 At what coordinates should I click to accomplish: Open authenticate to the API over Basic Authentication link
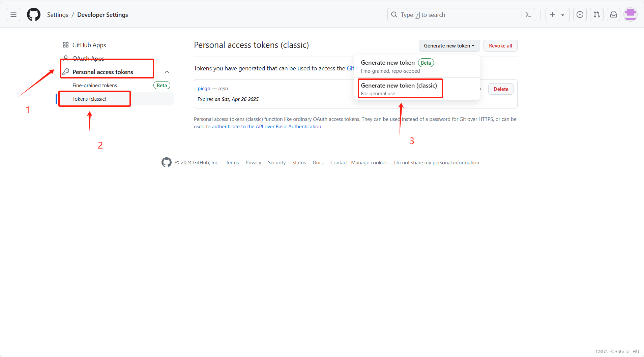click(266, 127)
